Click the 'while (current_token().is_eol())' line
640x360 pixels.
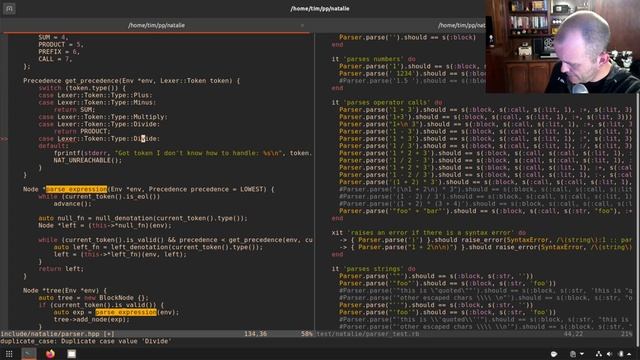[x=99, y=196]
